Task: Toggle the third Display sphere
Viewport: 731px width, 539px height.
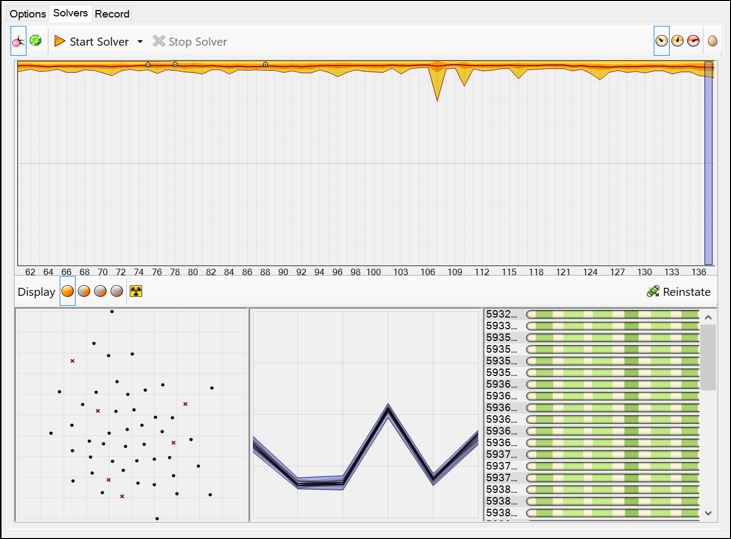Action: tap(100, 292)
